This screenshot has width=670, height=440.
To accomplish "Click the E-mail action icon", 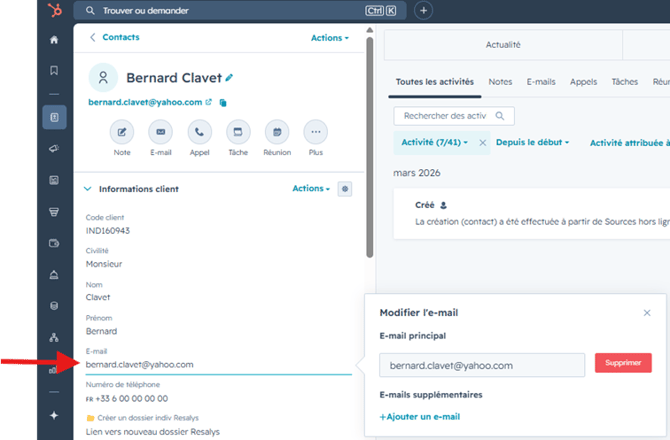I will (x=161, y=132).
